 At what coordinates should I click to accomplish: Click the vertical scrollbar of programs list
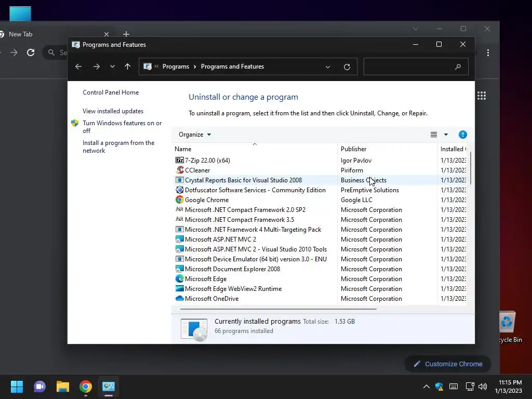point(470,168)
